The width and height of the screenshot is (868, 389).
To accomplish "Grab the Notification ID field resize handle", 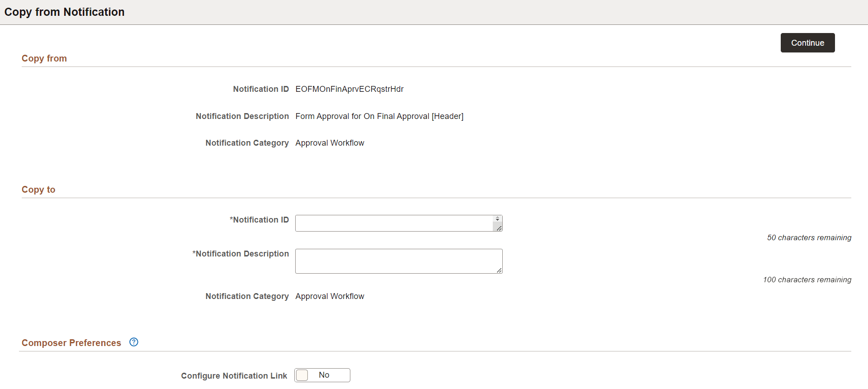I will pos(499,228).
